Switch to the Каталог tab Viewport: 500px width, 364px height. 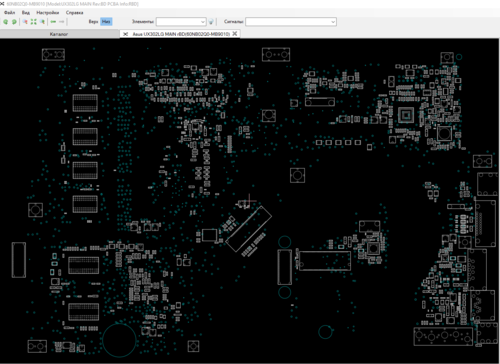[x=59, y=34]
